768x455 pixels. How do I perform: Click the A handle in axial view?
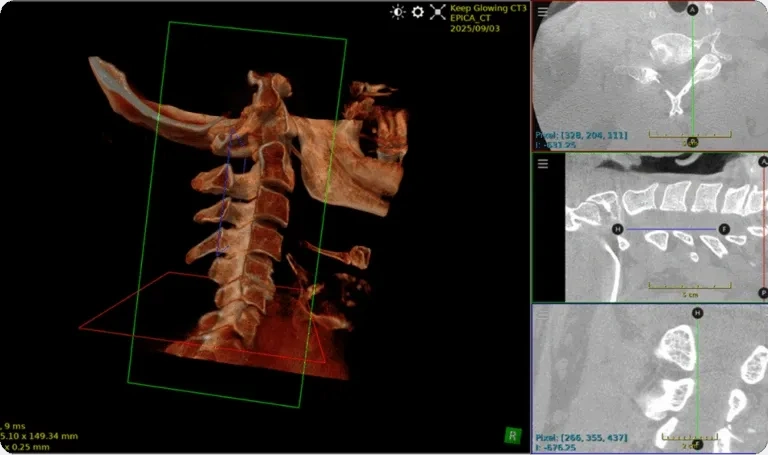(692, 9)
